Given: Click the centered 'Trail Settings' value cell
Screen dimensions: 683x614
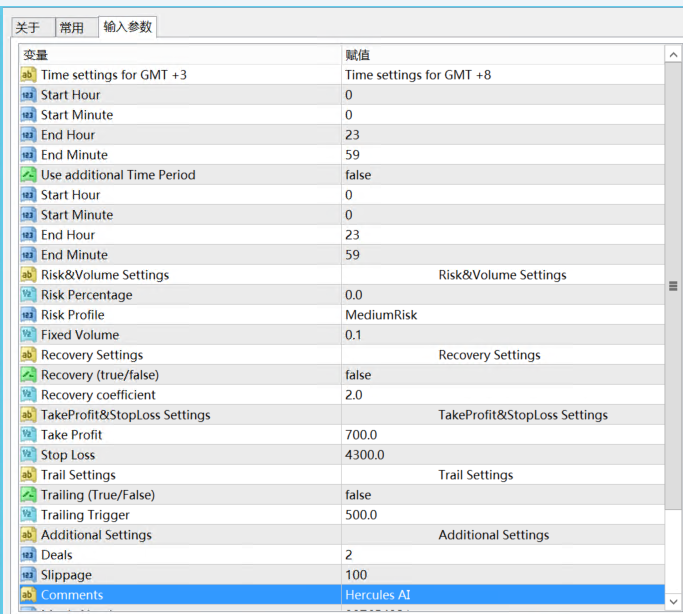Looking at the screenshot, I should coord(503,475).
